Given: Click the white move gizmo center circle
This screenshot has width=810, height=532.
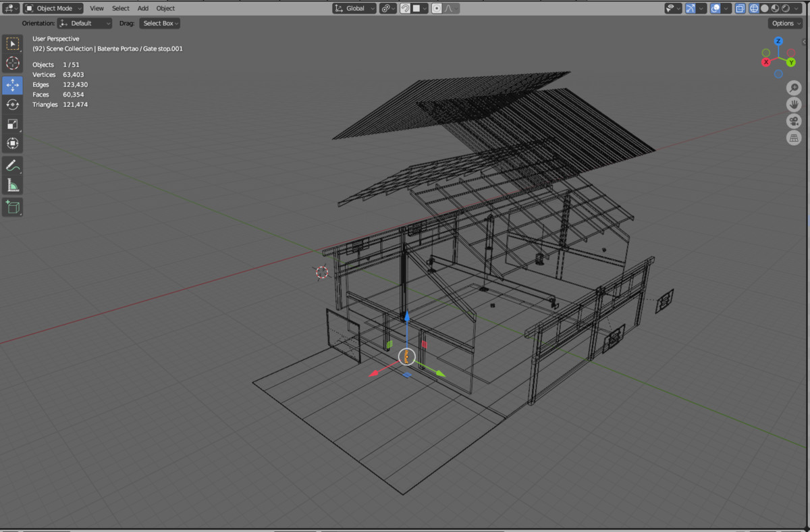Looking at the screenshot, I should click(407, 357).
